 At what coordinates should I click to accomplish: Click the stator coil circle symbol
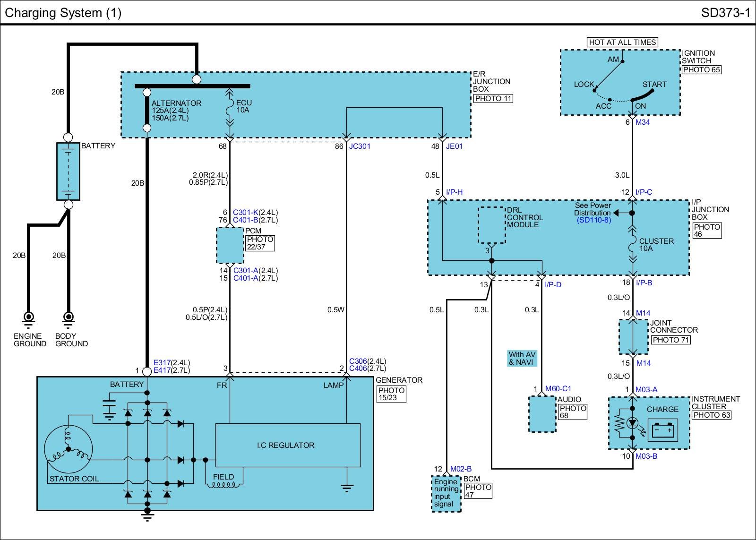(68, 449)
